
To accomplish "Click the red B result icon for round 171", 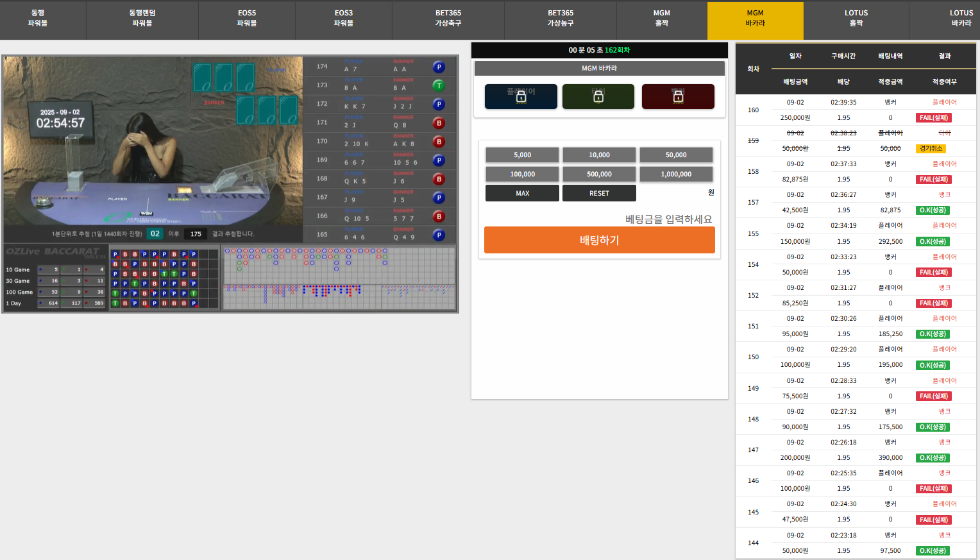I will pos(439,123).
